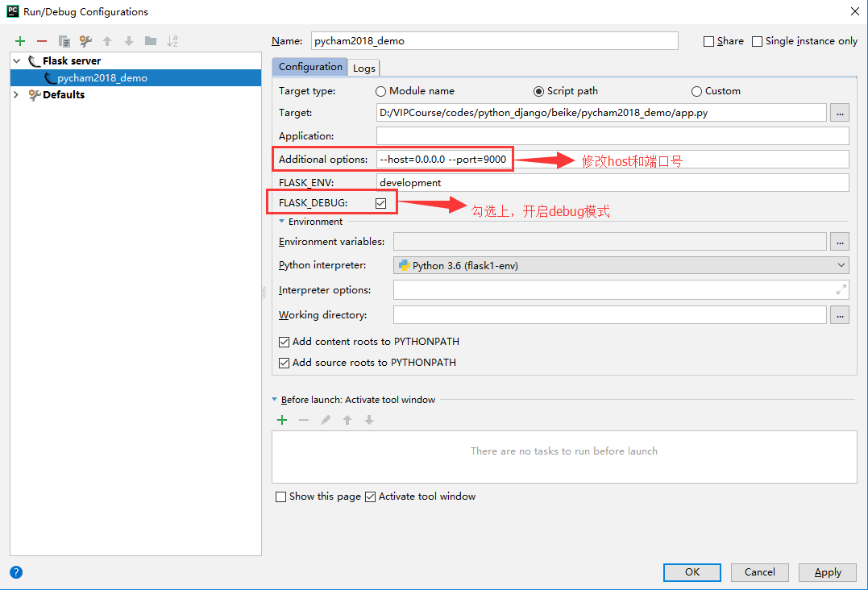Switch to the Logs tab
The height and width of the screenshot is (590, 868).
pyautogui.click(x=363, y=68)
